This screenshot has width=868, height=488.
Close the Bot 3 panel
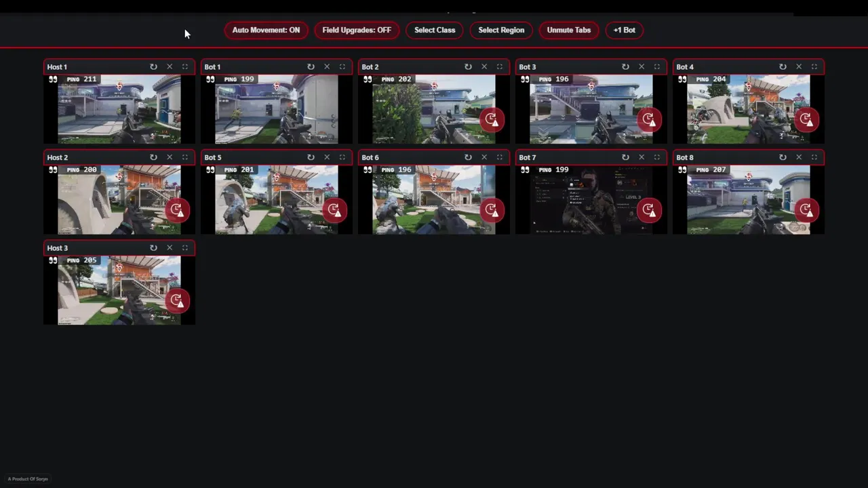click(x=642, y=66)
